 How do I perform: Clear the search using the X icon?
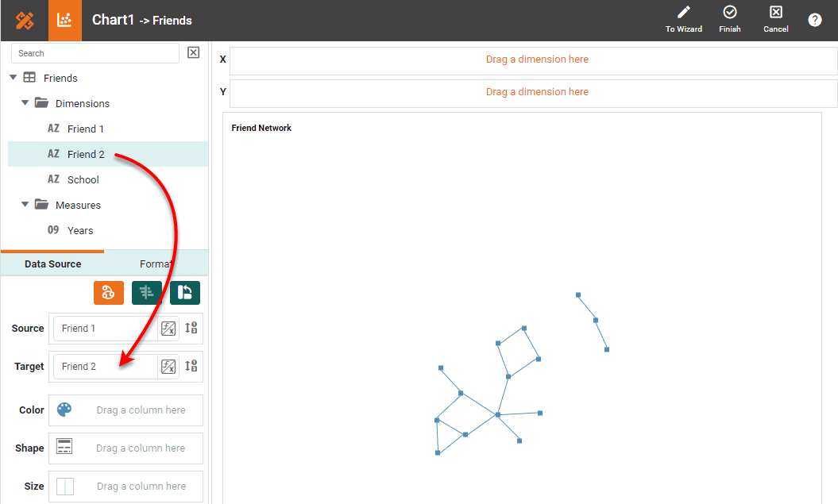[x=193, y=52]
